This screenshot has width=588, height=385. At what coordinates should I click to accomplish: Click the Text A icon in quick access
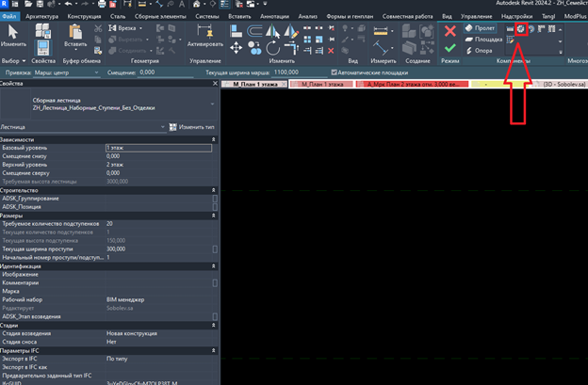pyautogui.click(x=182, y=4)
